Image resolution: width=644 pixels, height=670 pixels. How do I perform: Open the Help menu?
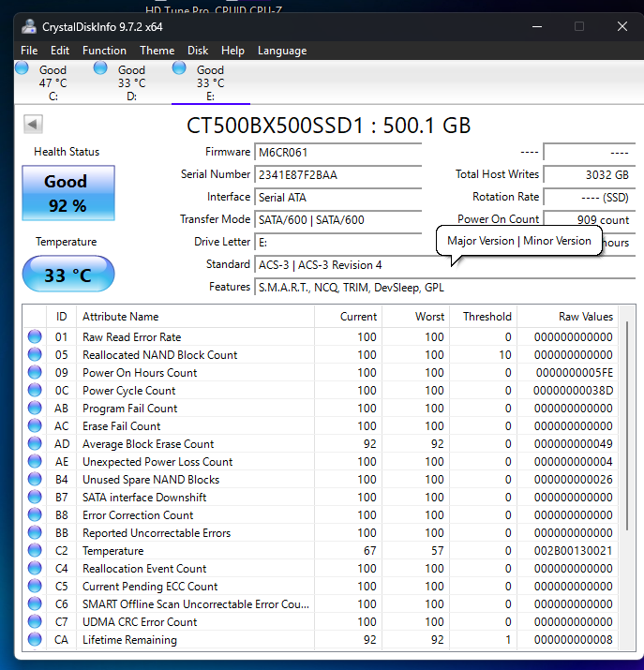coord(232,51)
